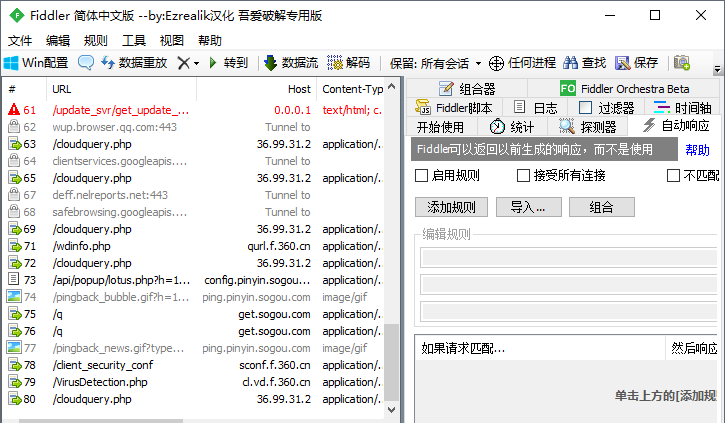Click the green arrow icon on session 63

pos(15,144)
